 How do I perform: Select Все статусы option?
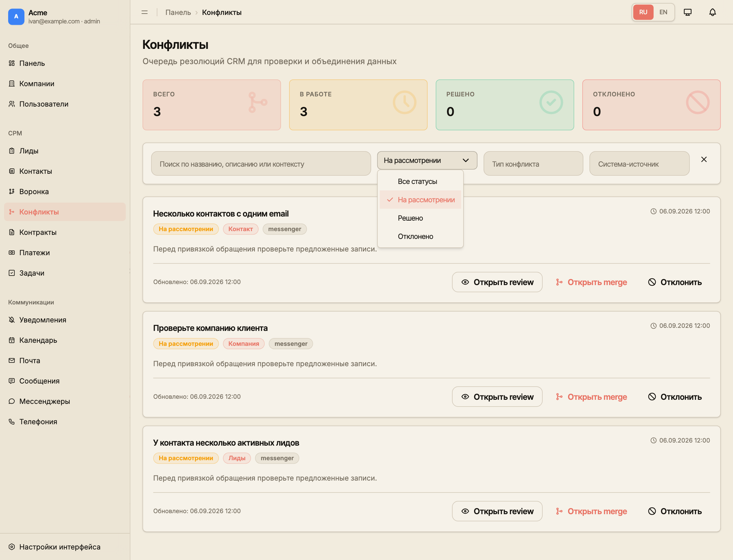pos(420,182)
